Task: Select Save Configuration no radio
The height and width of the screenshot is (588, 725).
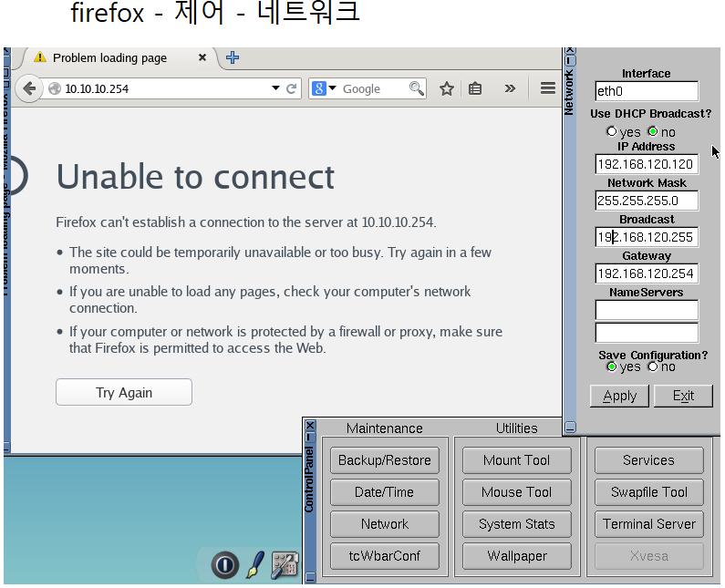Action: click(653, 366)
